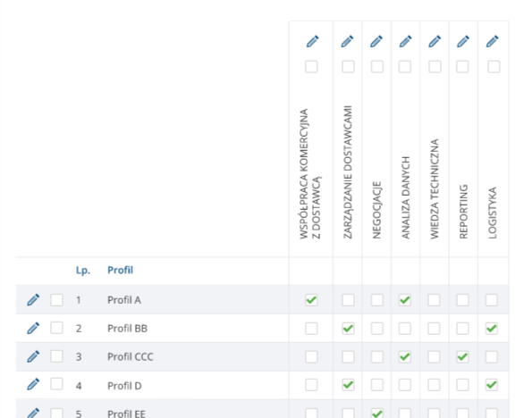Enable Negocjacje for Profil CCC
Screen dimensions: 532x418
(377, 356)
